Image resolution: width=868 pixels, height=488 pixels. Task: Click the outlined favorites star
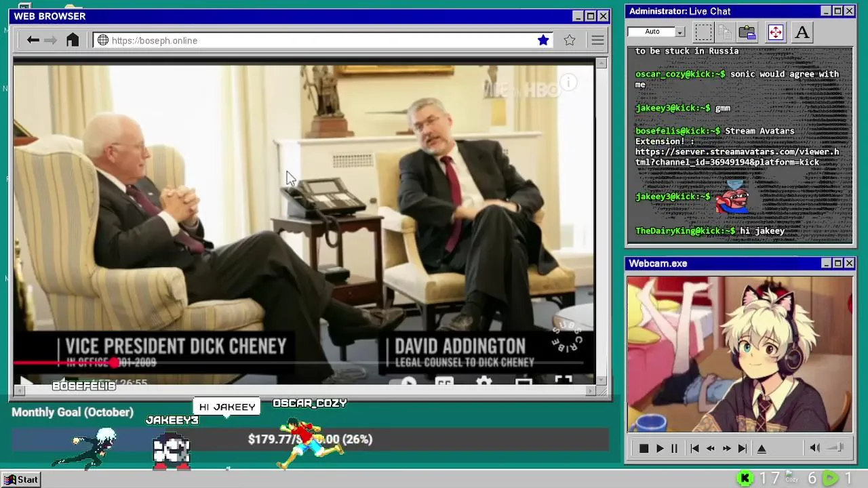570,40
